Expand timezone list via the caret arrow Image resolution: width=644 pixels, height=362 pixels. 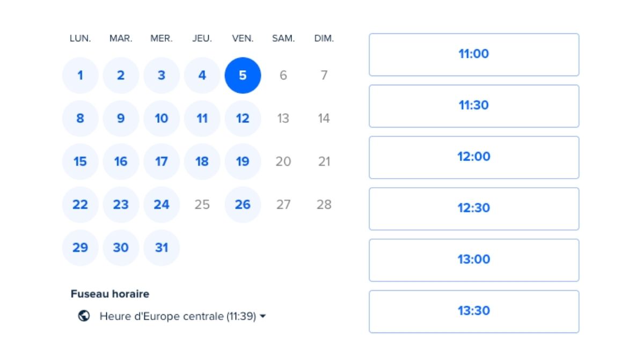point(263,316)
